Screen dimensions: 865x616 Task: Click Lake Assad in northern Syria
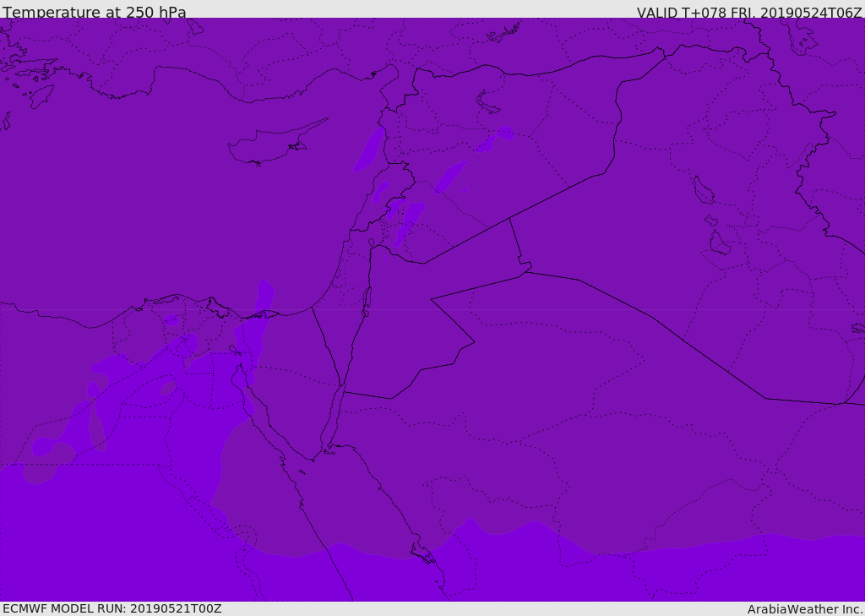pos(487,102)
